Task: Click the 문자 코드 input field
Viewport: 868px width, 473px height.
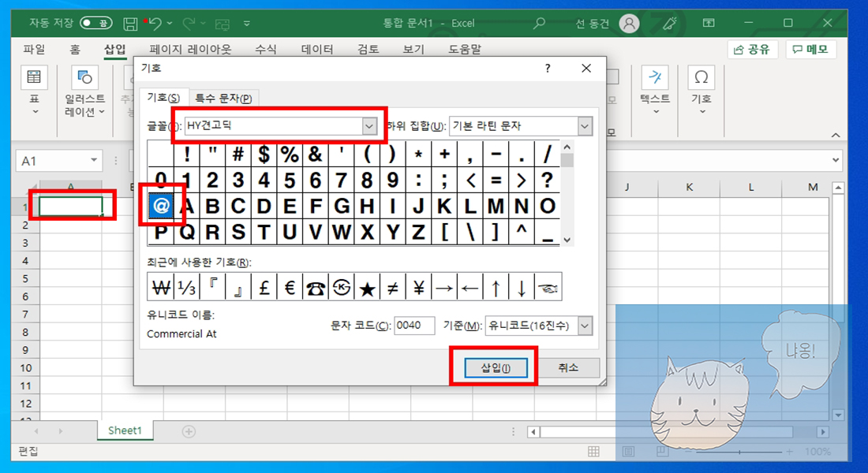Action: pos(414,326)
